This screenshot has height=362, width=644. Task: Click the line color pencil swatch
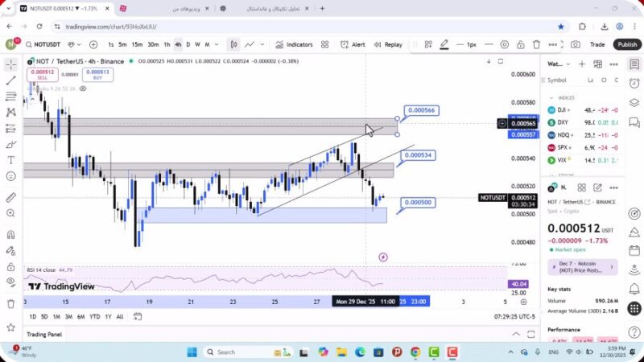tap(444, 45)
